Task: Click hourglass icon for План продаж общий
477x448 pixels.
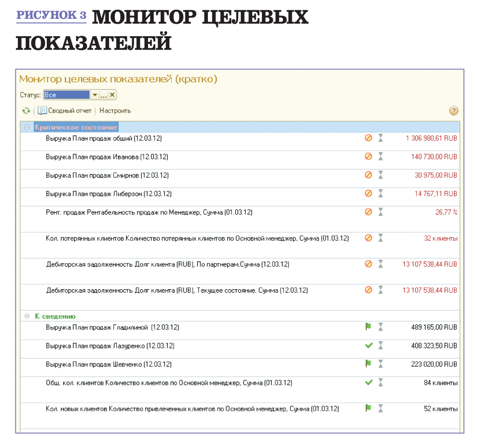Action: pyautogui.click(x=381, y=138)
